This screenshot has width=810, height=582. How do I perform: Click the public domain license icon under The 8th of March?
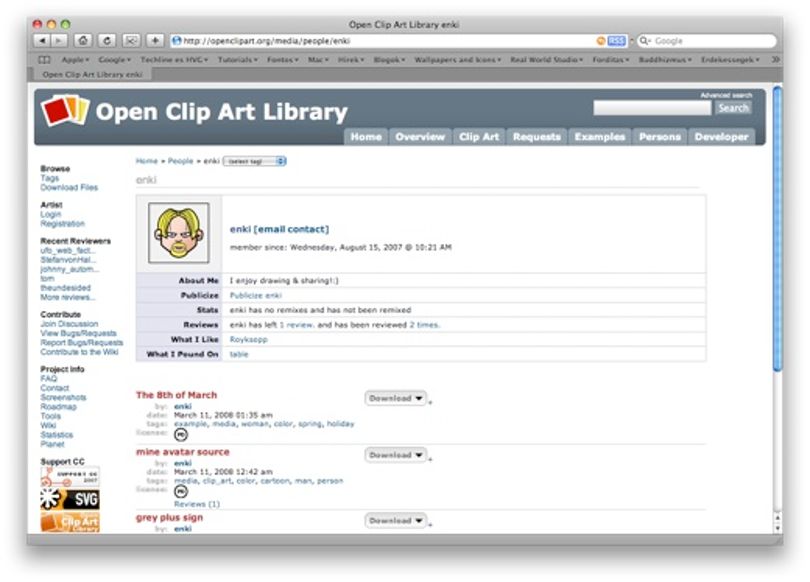(181, 434)
